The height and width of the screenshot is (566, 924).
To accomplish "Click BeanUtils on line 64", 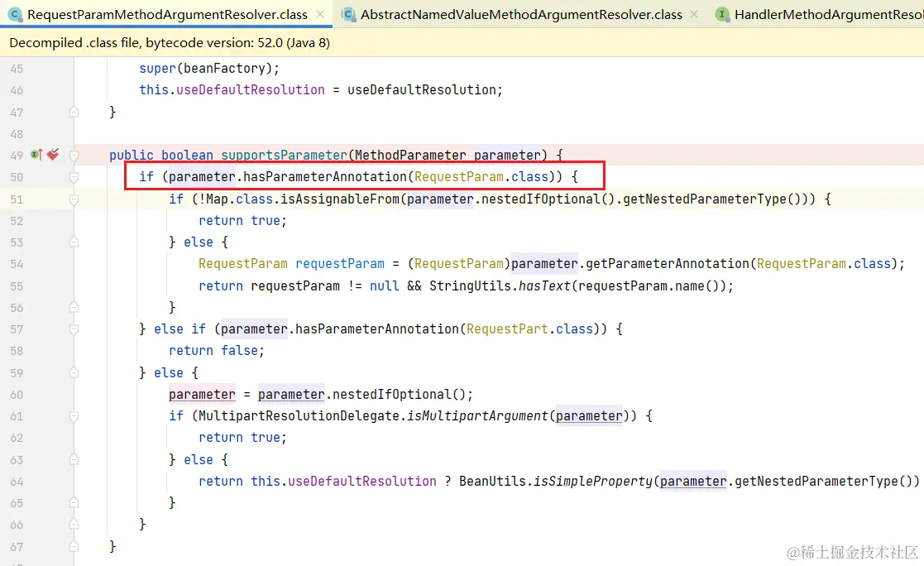I will tap(492, 481).
